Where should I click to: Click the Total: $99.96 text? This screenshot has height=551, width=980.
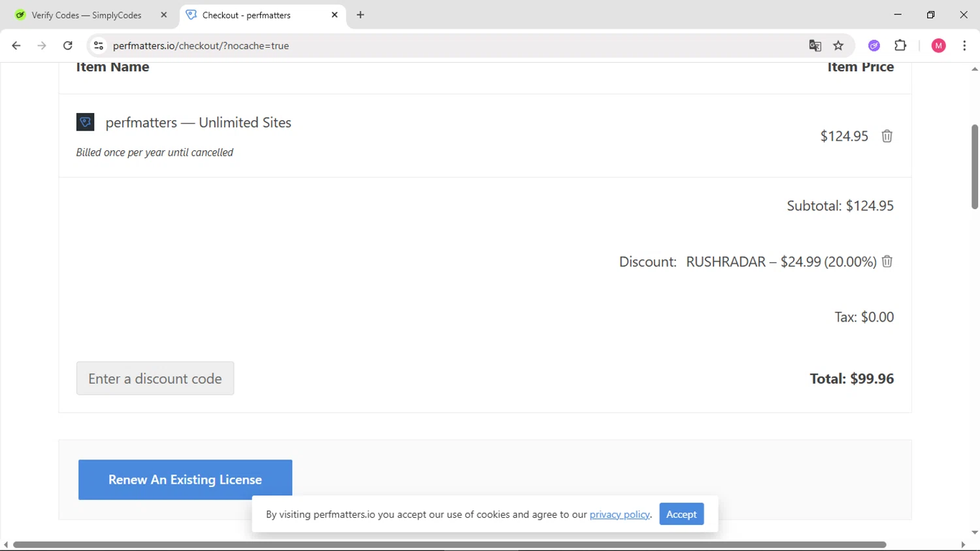(x=852, y=379)
